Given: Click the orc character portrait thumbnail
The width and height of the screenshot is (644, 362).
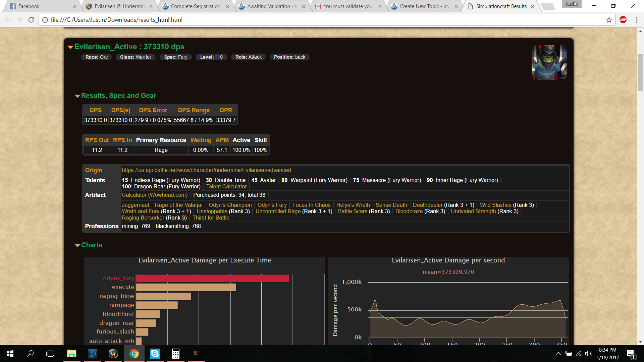Looking at the screenshot, I should point(549,62).
